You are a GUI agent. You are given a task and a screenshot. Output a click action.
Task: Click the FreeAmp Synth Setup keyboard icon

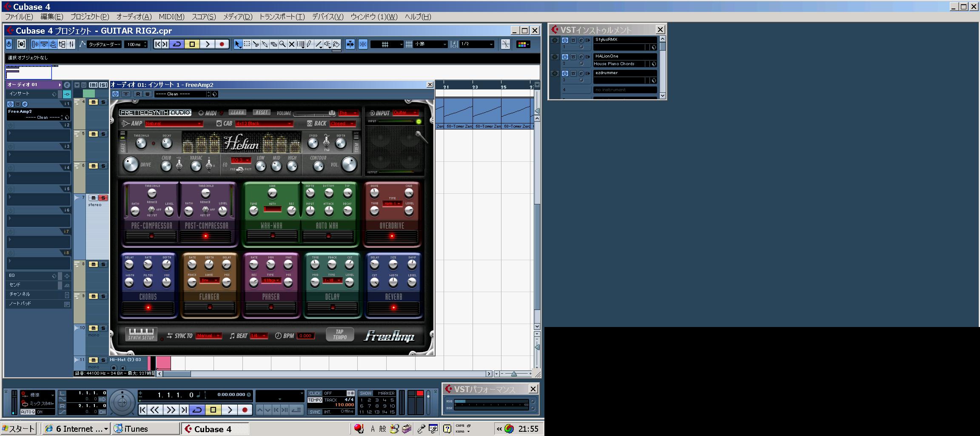click(x=141, y=334)
